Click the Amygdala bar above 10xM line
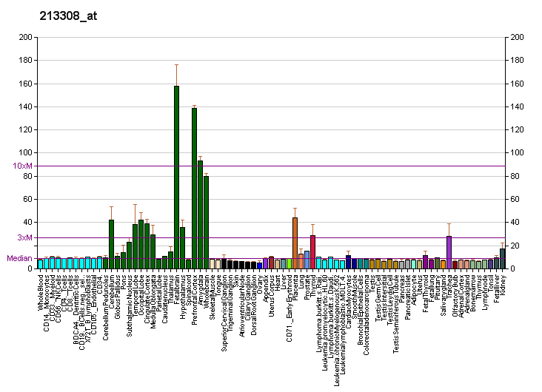Viewport: 542px width, 392px height. 200,214
